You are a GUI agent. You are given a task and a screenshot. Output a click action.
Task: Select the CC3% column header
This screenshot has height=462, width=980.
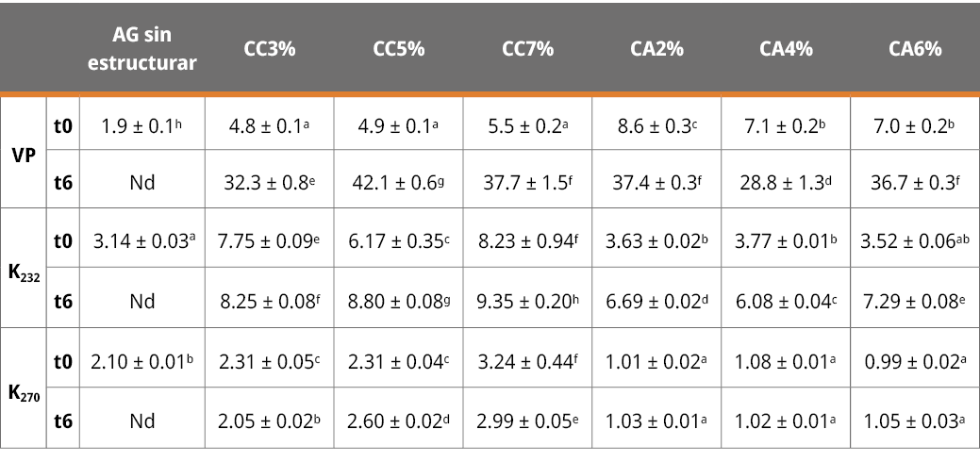pos(270,50)
